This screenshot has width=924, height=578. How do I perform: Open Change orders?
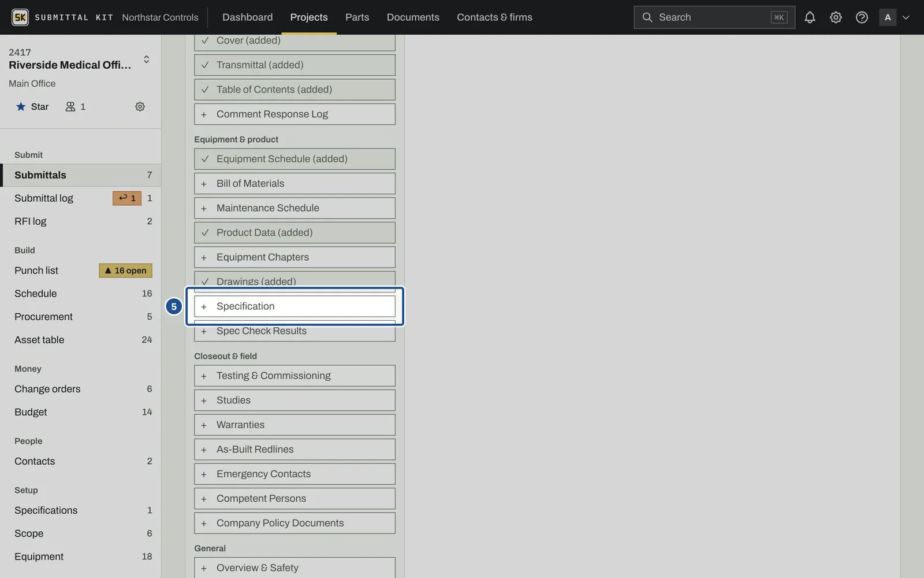81,389
